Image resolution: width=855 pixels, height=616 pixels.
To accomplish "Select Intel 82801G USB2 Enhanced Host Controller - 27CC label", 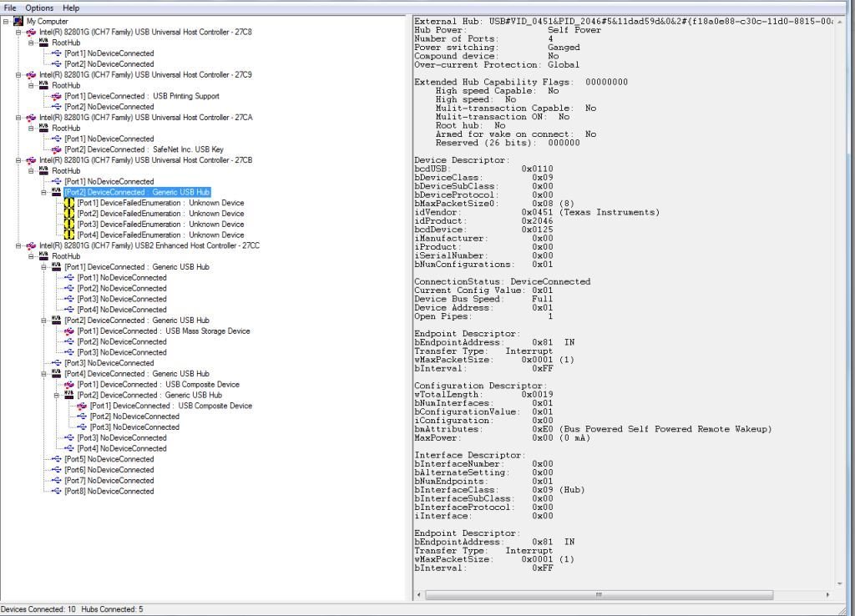I will tap(149, 246).
